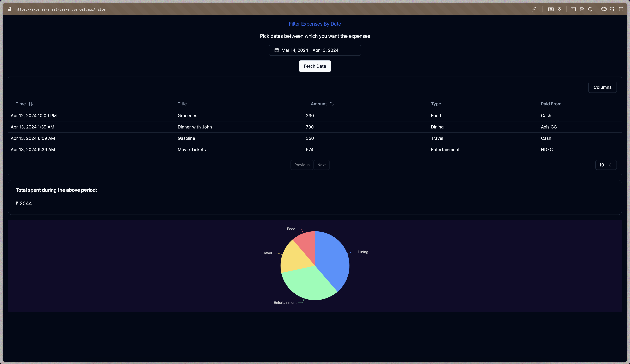Screen dimensions: 630x364
Task: Open the Columns visibility menu
Action: (602, 87)
